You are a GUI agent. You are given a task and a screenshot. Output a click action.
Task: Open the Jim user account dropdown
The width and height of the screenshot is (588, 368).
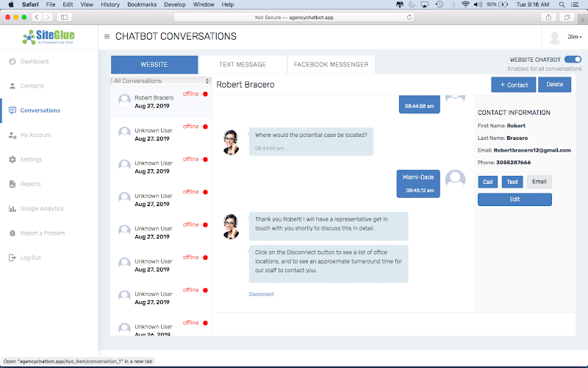point(567,37)
